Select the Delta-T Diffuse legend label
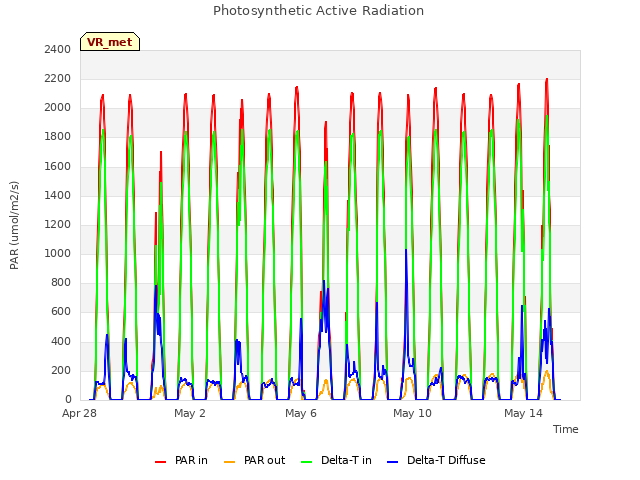The image size is (640, 480). 446,460
